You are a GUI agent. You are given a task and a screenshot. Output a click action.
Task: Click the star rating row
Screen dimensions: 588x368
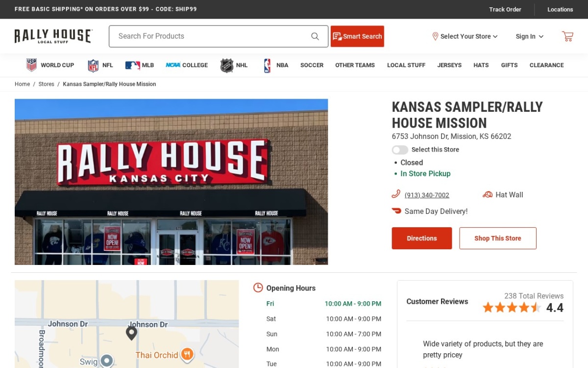click(512, 308)
